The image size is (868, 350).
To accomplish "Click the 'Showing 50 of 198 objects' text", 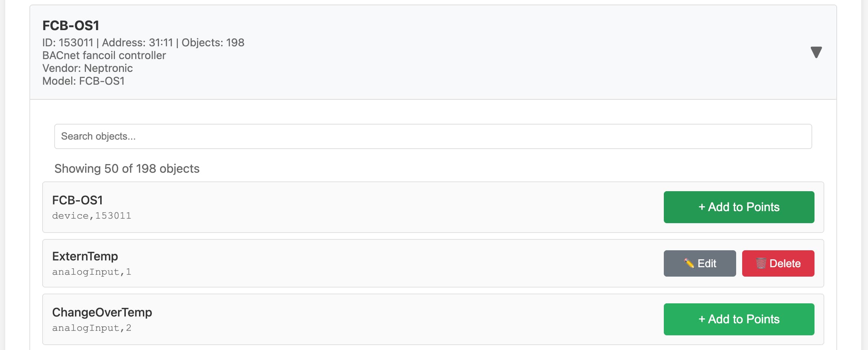I will tap(127, 169).
